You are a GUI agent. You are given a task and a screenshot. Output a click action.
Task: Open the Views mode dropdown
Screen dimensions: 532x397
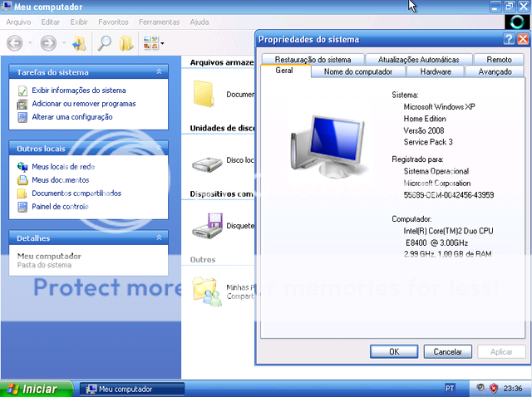[153, 42]
